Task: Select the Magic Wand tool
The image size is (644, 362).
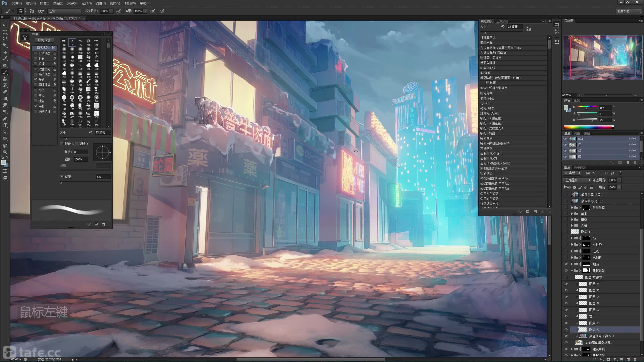Action: 5,45
